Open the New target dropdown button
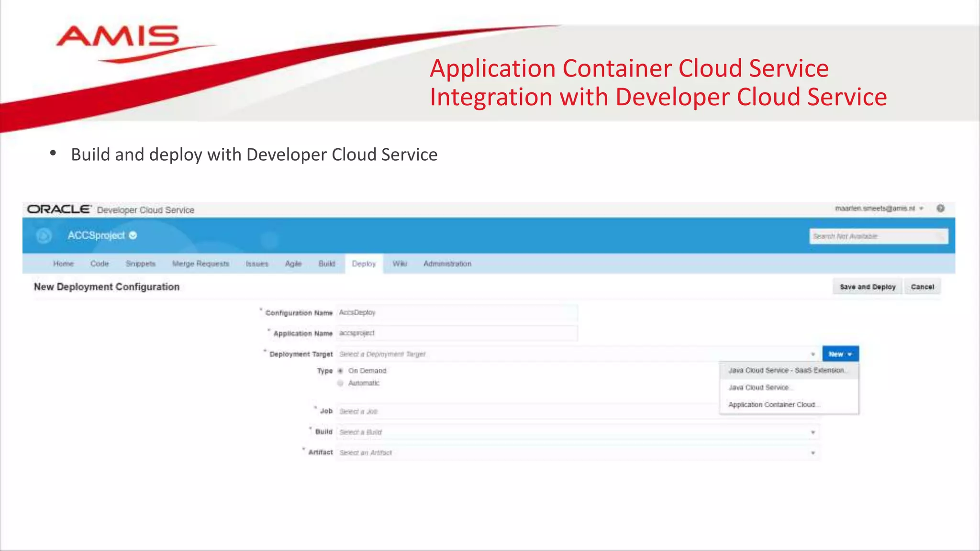980x551 pixels. [x=840, y=354]
